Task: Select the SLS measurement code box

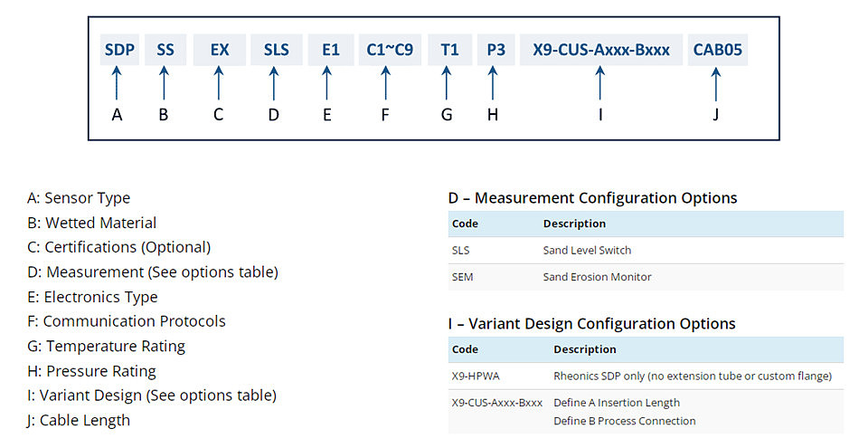Action: pyautogui.click(x=277, y=50)
